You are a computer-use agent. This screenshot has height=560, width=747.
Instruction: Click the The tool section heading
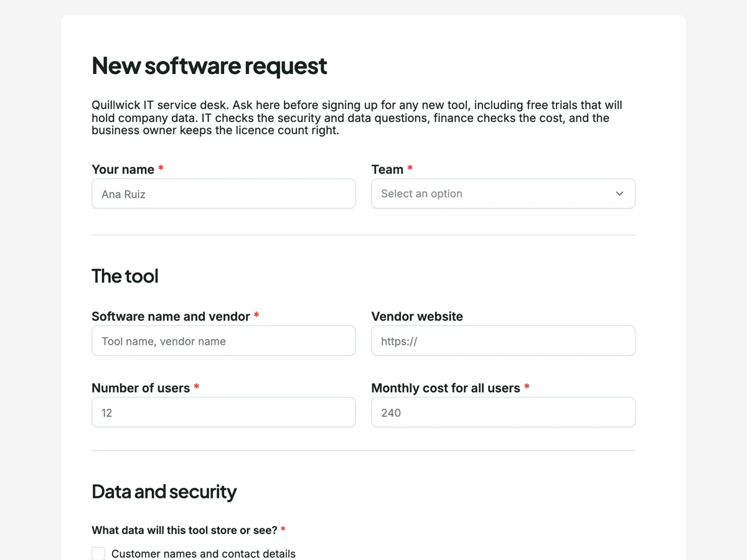tap(125, 276)
